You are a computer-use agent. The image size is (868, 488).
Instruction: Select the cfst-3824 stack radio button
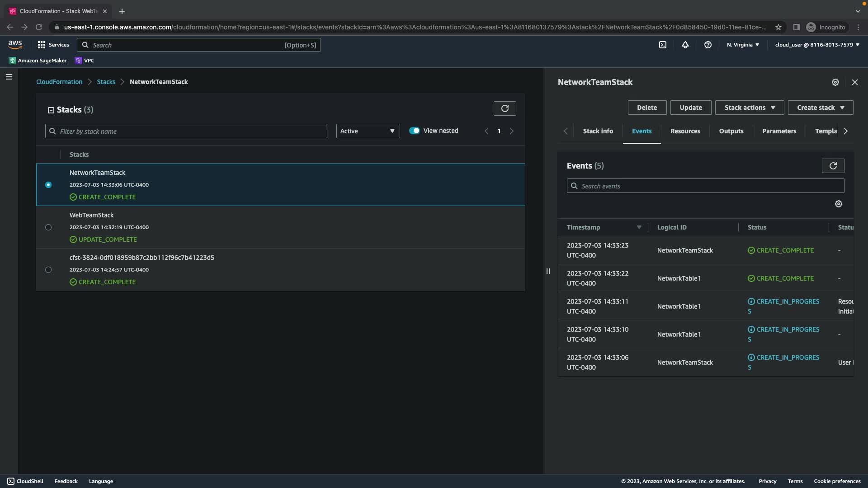coord(48,270)
